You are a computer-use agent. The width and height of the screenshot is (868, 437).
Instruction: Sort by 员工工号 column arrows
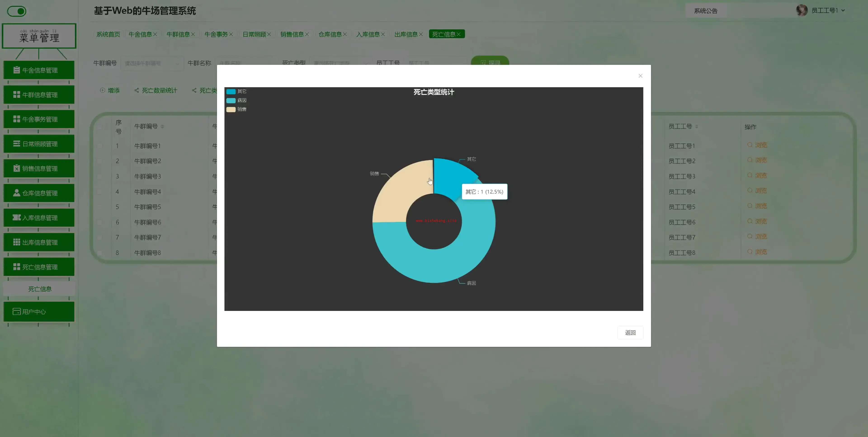pos(696,127)
